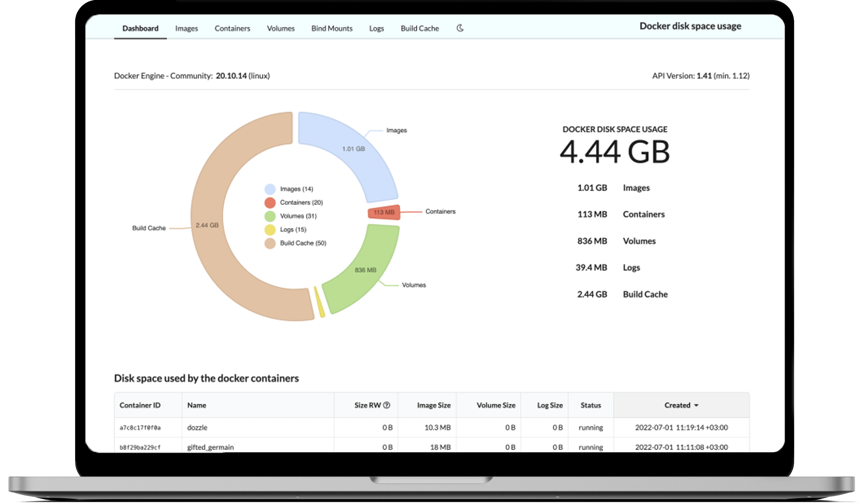This screenshot has height=504, width=863.
Task: Click the red 113 MB Containers segment
Action: click(x=384, y=212)
